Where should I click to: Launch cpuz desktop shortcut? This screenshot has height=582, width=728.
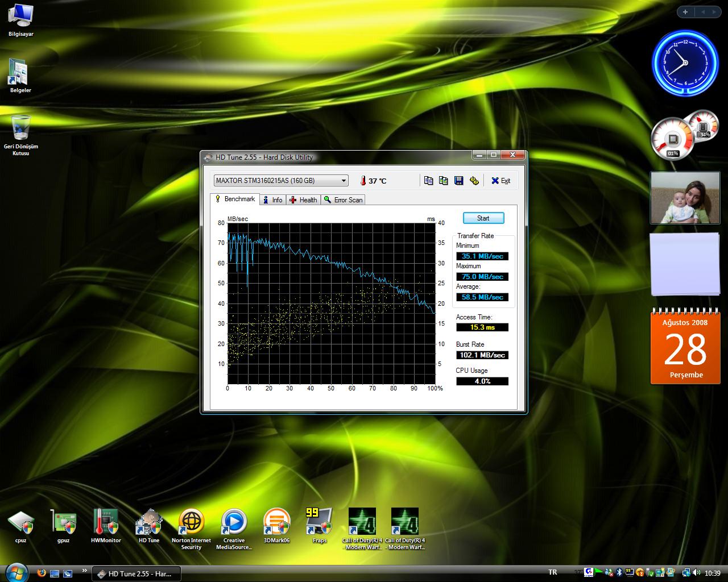click(x=21, y=526)
